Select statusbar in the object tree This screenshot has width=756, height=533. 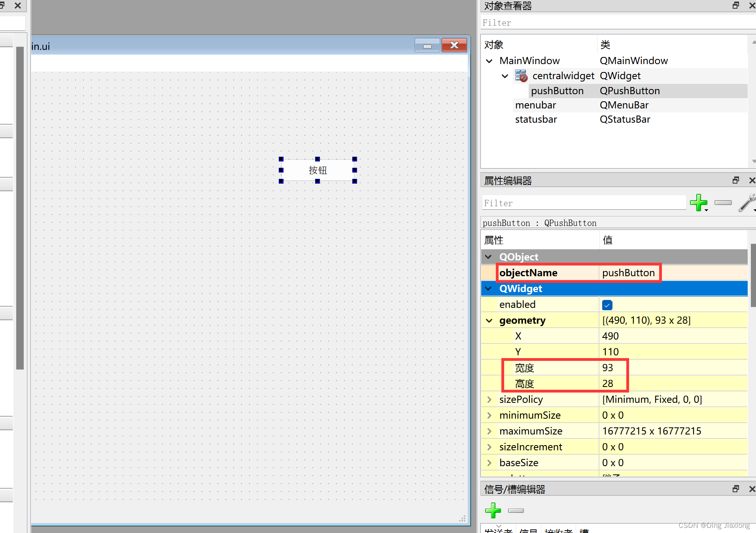point(536,119)
